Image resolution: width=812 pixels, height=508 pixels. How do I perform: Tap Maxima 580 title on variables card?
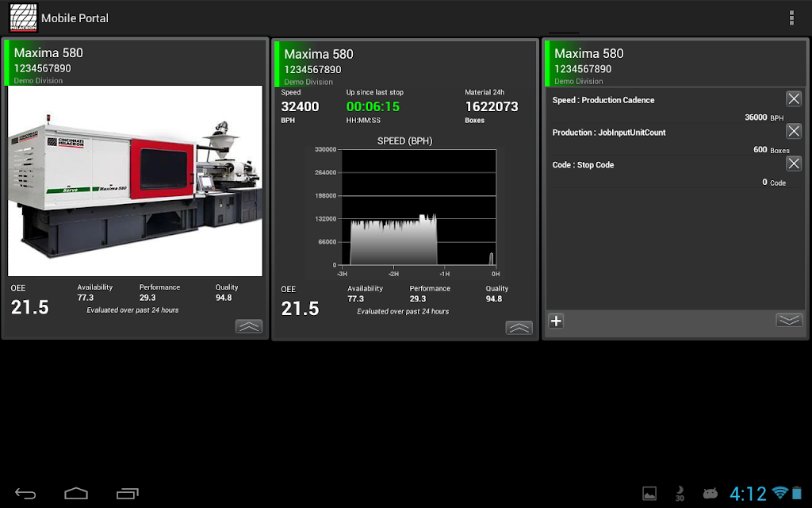(x=589, y=54)
